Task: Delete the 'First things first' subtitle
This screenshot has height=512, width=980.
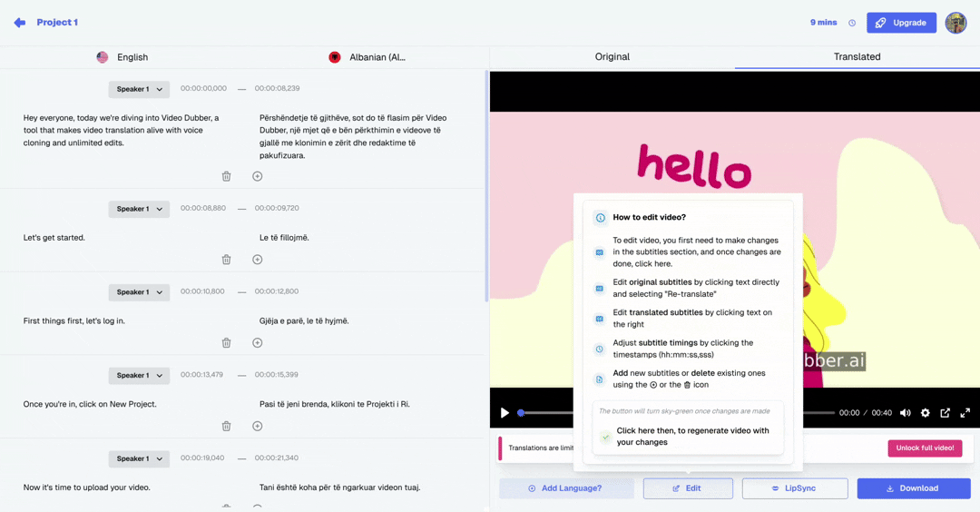Action: point(226,342)
